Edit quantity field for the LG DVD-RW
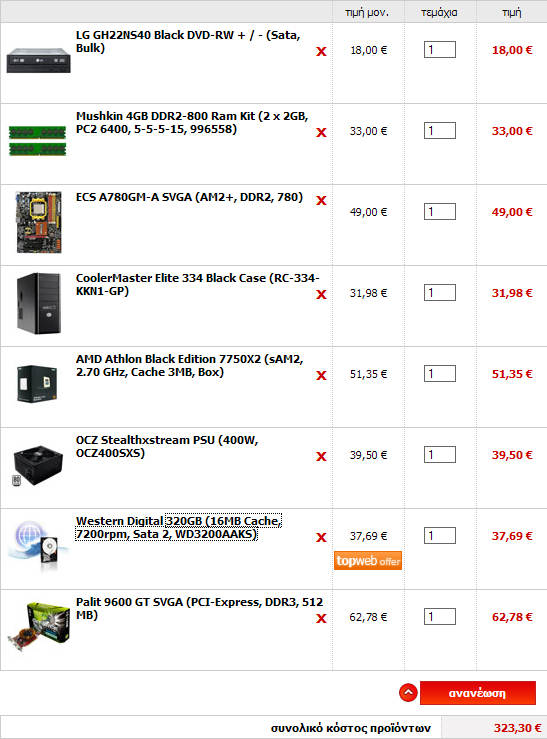 pos(440,49)
